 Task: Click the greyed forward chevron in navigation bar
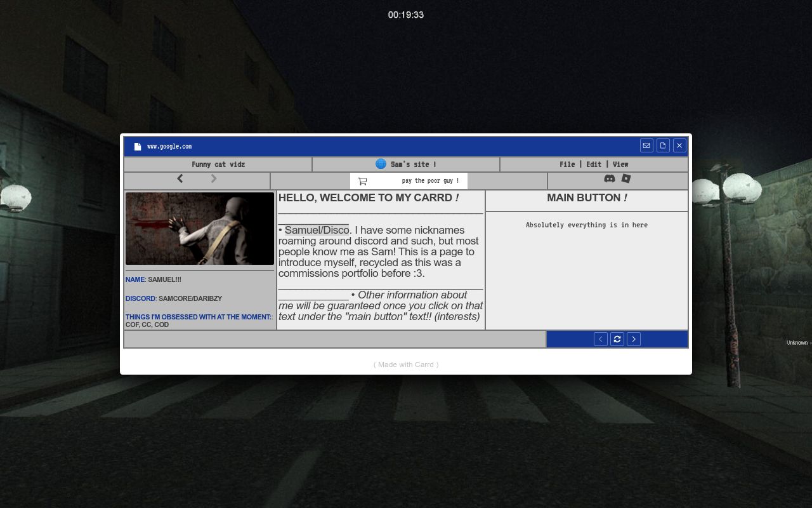point(214,179)
